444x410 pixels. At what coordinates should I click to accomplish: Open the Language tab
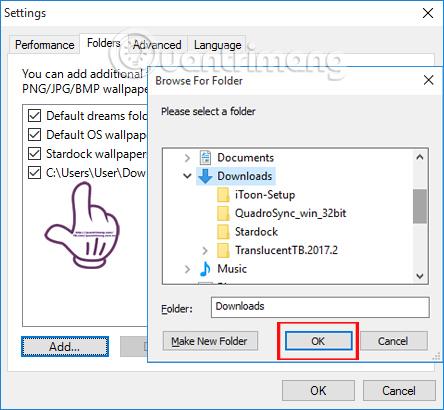pos(217,45)
